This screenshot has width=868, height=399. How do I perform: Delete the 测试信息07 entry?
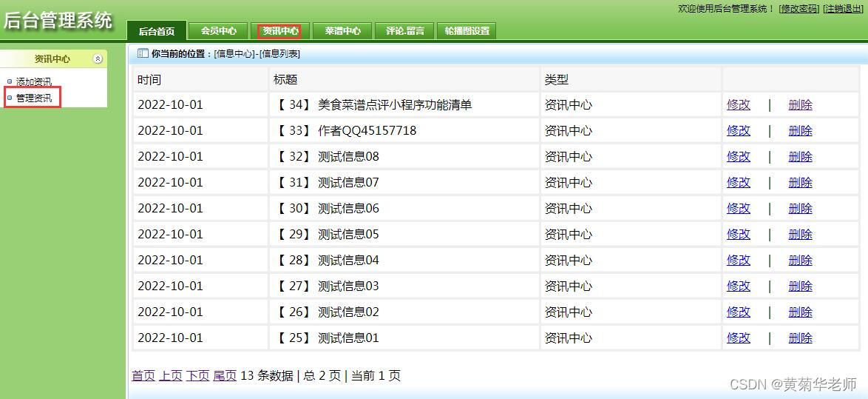point(801,182)
